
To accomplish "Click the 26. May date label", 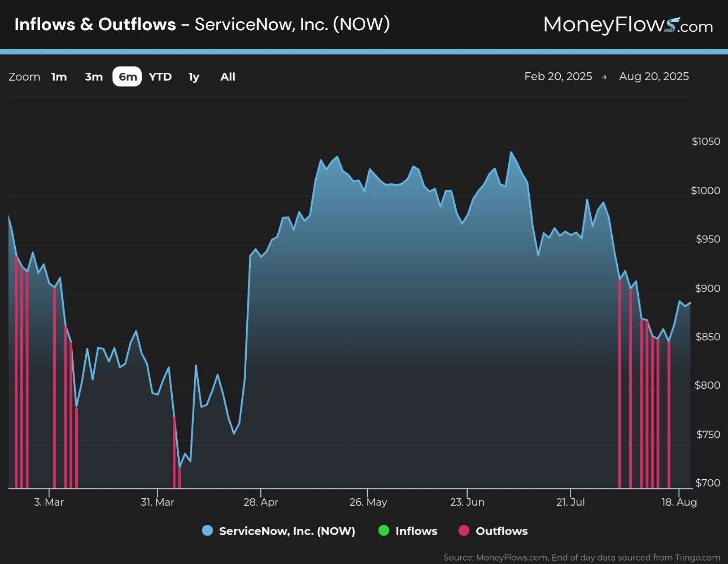I will point(368,502).
